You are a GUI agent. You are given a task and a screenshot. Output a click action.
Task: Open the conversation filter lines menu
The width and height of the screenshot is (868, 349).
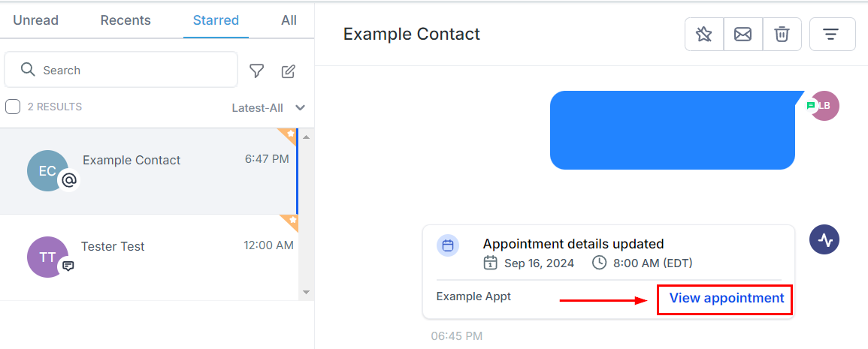tap(831, 35)
